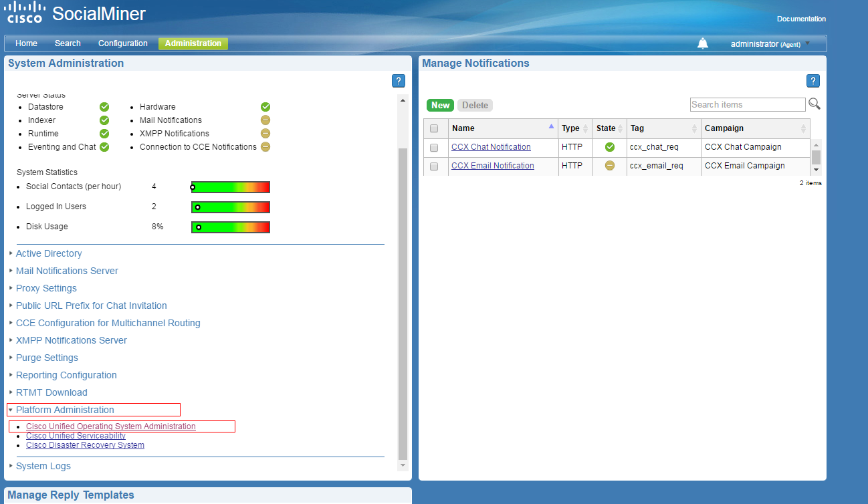The height and width of the screenshot is (504, 868).
Task: Open help for Manage Notifications panel
Action: point(813,81)
